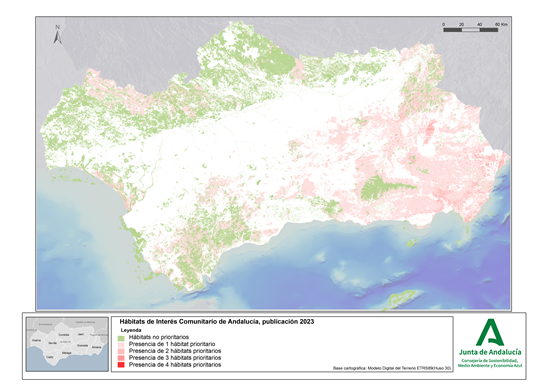Click Sevilla on the inset locator map
The width and height of the screenshot is (548, 387).
[53, 343]
